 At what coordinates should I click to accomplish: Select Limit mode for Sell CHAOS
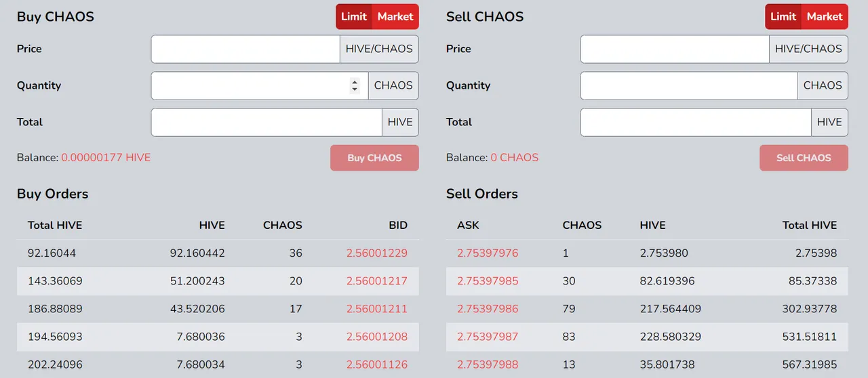pyautogui.click(x=783, y=16)
